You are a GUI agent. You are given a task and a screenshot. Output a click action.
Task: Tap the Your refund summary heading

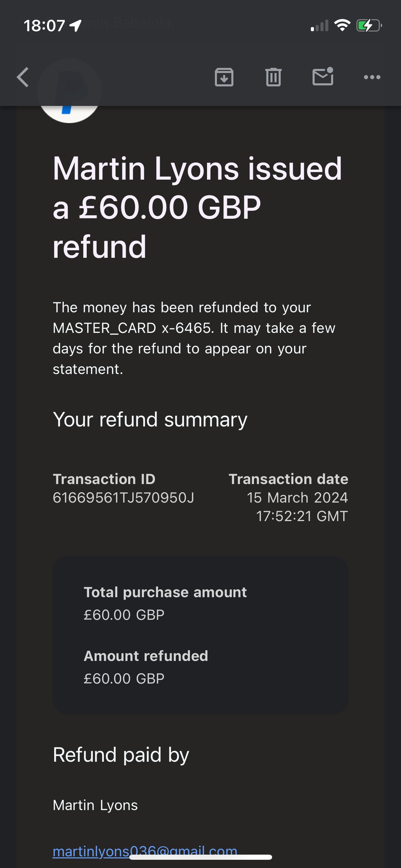click(x=150, y=420)
